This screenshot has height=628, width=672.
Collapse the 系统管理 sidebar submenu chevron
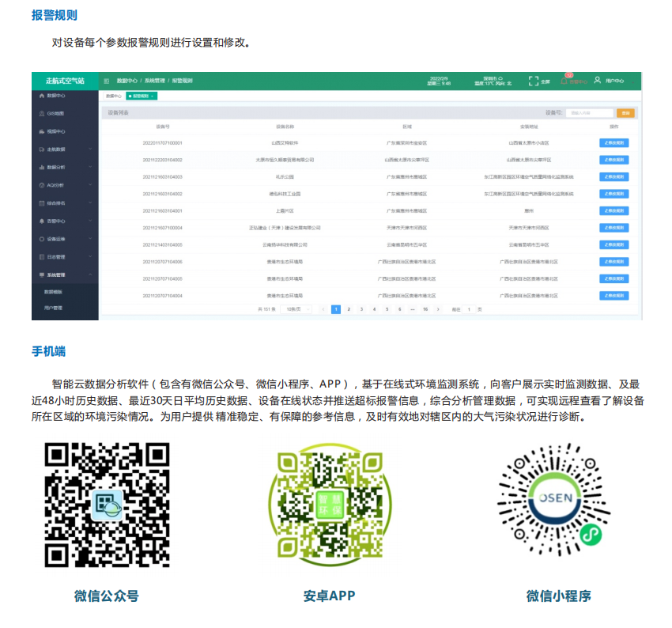90,274
